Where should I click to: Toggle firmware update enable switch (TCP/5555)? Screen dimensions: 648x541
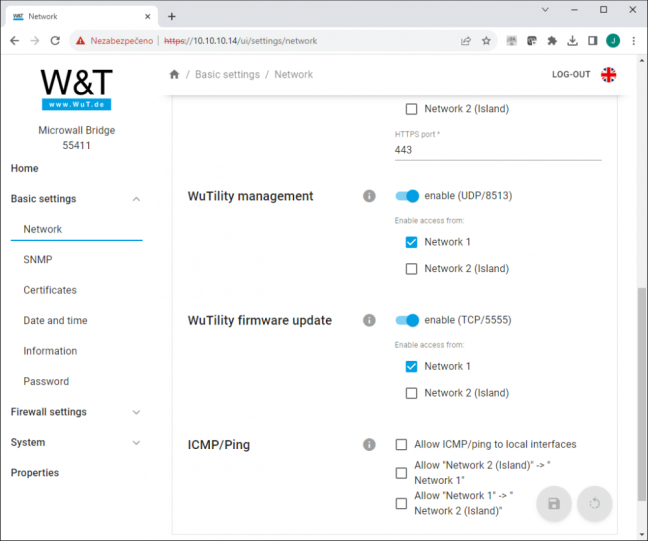tap(407, 320)
